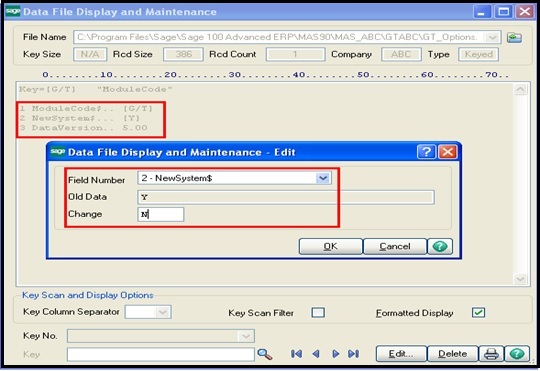Open the Key Column Separator dropdown
This screenshot has height=371, width=540.
162,312
